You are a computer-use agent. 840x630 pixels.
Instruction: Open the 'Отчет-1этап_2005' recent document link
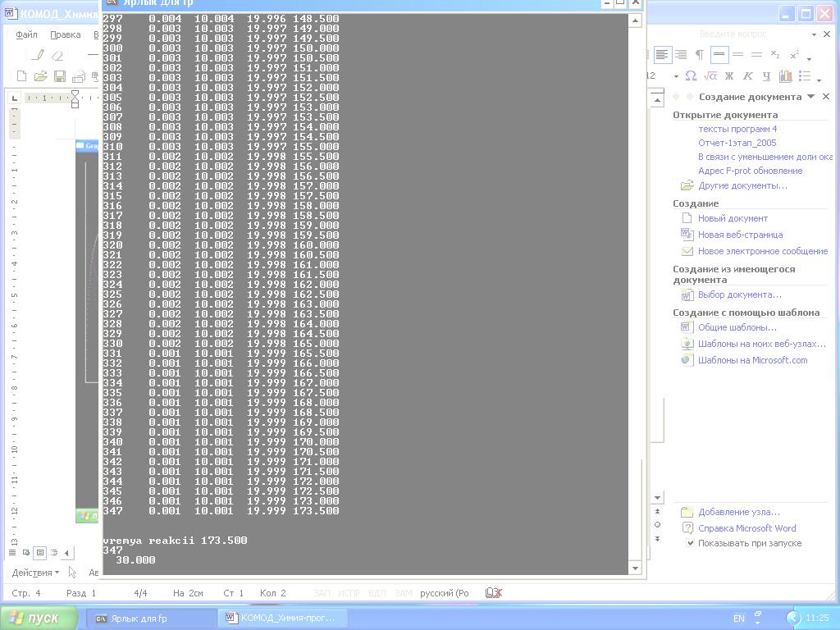click(737, 143)
